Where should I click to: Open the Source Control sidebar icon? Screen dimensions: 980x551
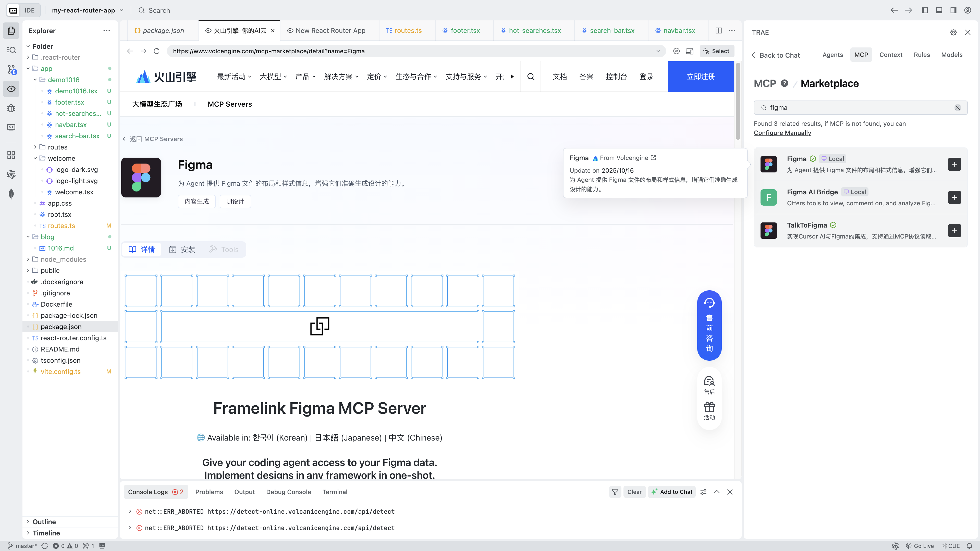pos(11,70)
